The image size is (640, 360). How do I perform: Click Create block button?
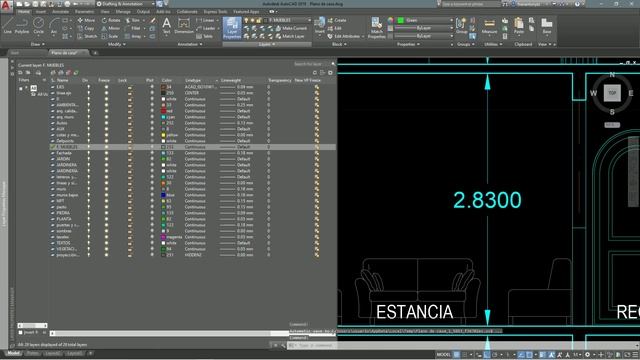click(337, 20)
